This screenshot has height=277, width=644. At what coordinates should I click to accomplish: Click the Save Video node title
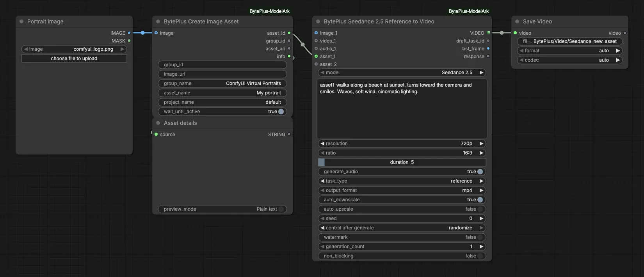pos(537,21)
